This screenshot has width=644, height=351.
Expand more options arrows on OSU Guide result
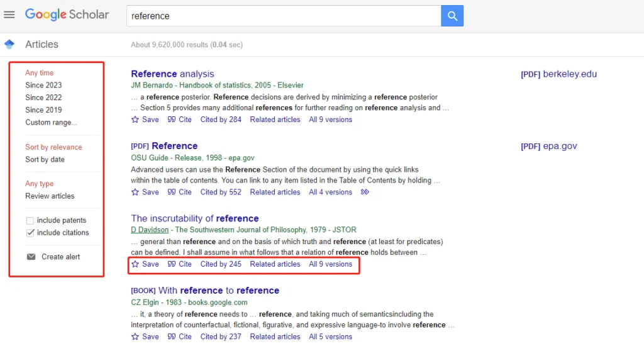point(365,192)
